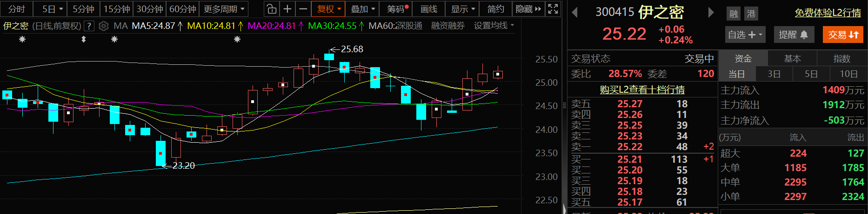The width and height of the screenshot is (868, 214).
Task: Switch to 基本 fundamentals tab
Action: 792,58
